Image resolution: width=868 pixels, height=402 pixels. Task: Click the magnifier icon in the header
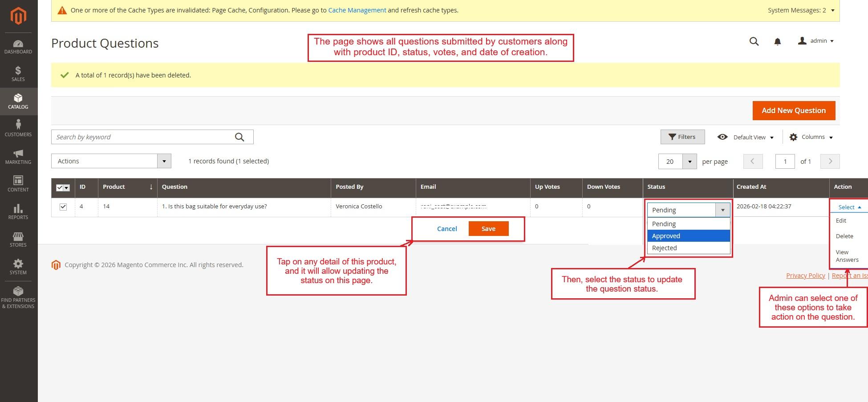(x=754, y=41)
